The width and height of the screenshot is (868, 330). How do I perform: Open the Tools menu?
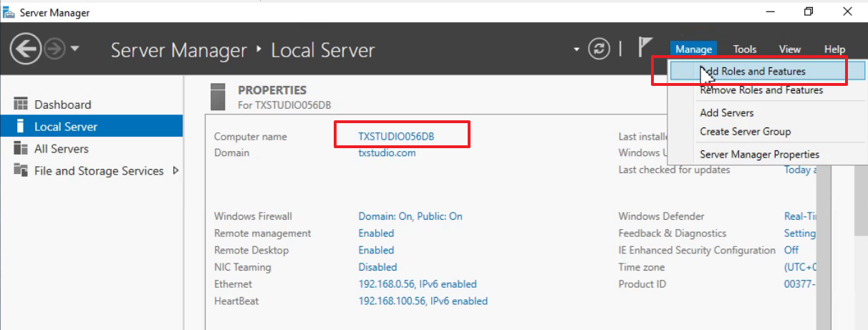click(745, 49)
